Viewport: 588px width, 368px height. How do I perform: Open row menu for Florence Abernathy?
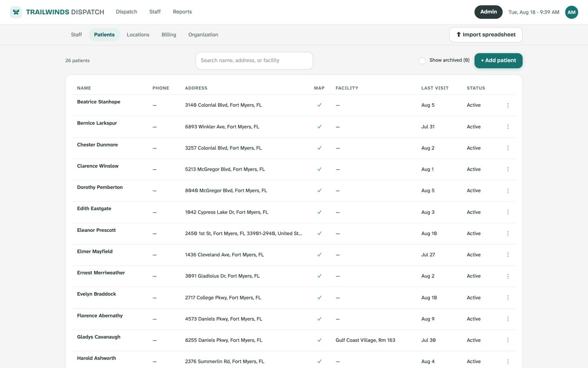508,319
